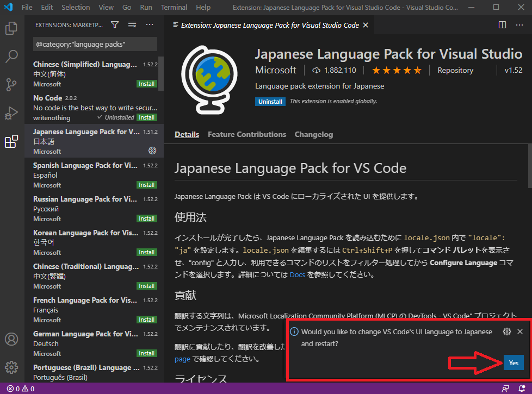This screenshot has height=394, width=532.
Task: Open the Search view in activity bar
Action: (x=11, y=57)
